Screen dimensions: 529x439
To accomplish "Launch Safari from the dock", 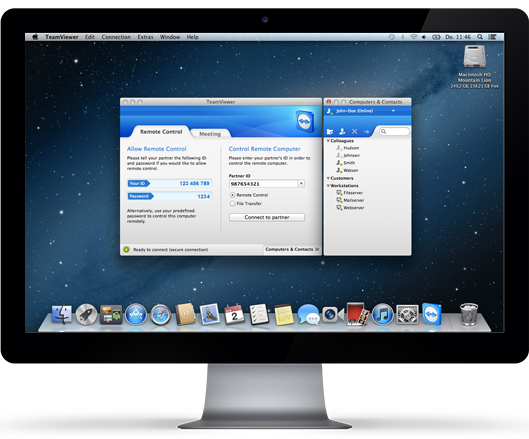I will [160, 315].
